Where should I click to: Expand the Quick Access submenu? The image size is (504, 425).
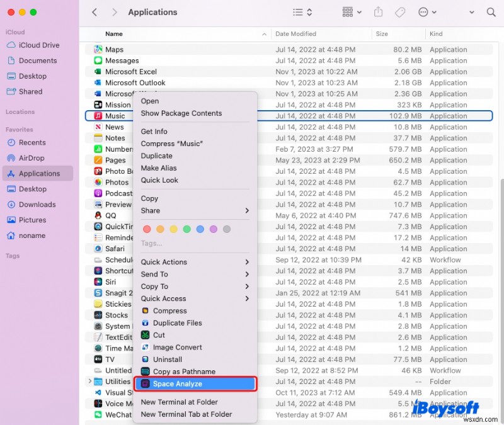click(195, 298)
